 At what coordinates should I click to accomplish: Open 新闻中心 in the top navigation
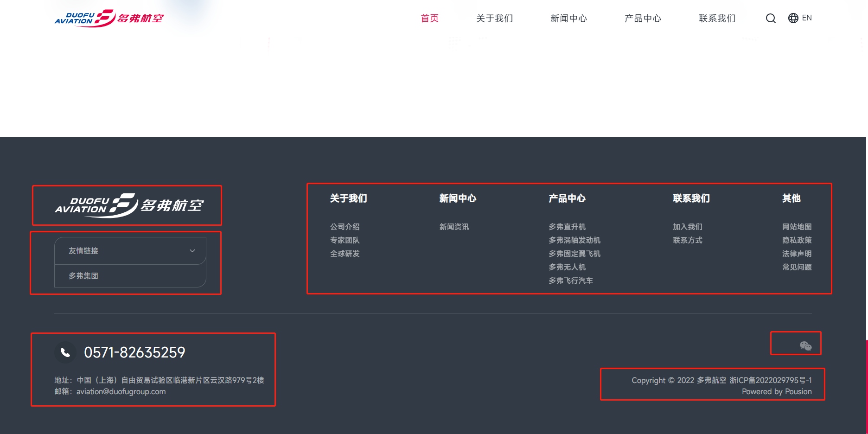click(569, 18)
